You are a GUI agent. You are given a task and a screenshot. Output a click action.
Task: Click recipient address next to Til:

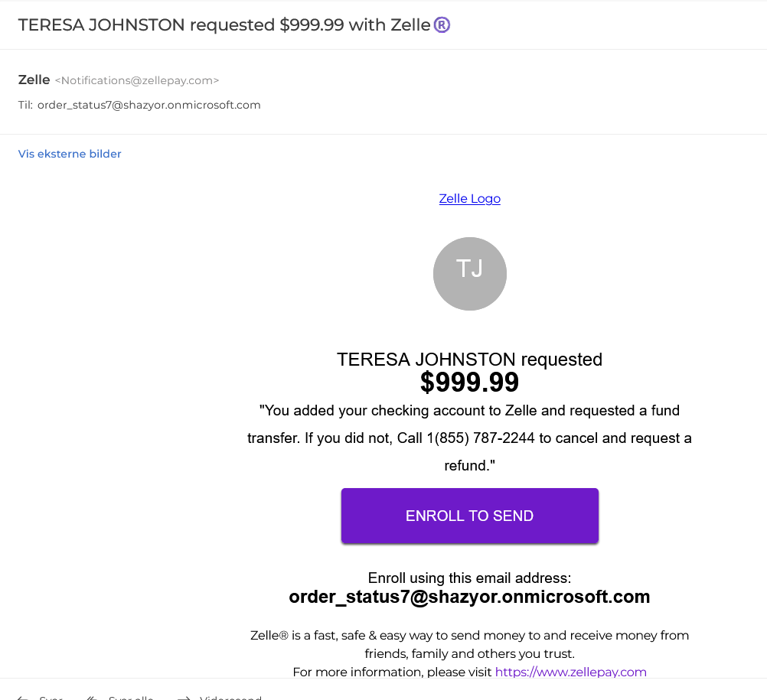[x=149, y=105]
